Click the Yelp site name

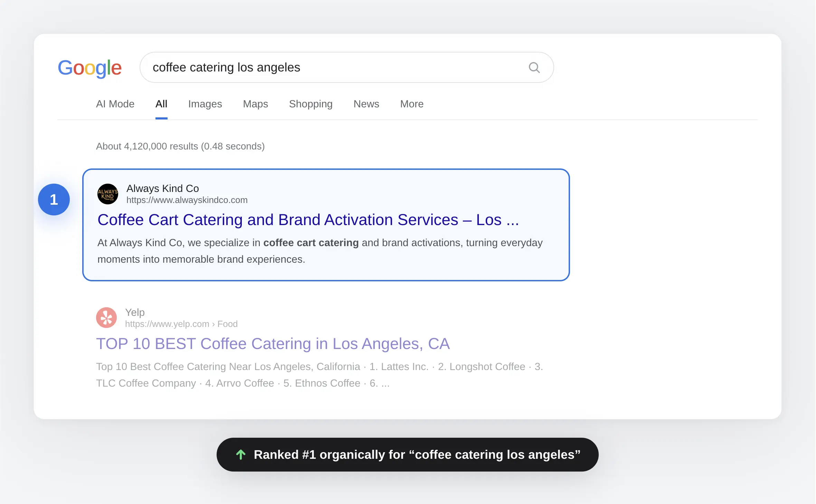(135, 312)
